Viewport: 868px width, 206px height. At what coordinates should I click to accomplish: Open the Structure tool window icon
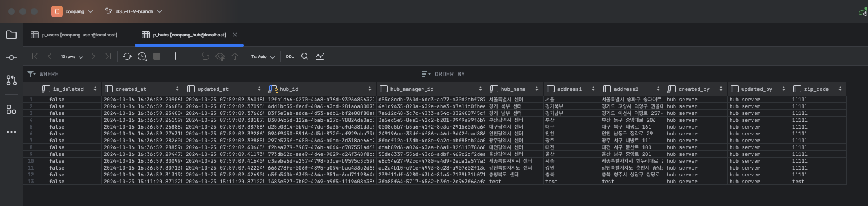click(11, 109)
